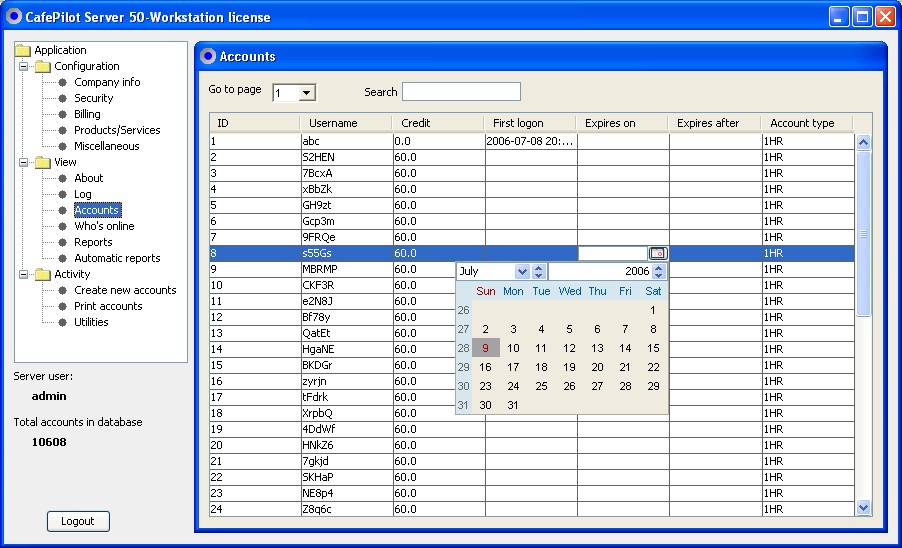Image resolution: width=902 pixels, height=548 pixels.
Task: Click the Expires after column header
Action: [714, 123]
